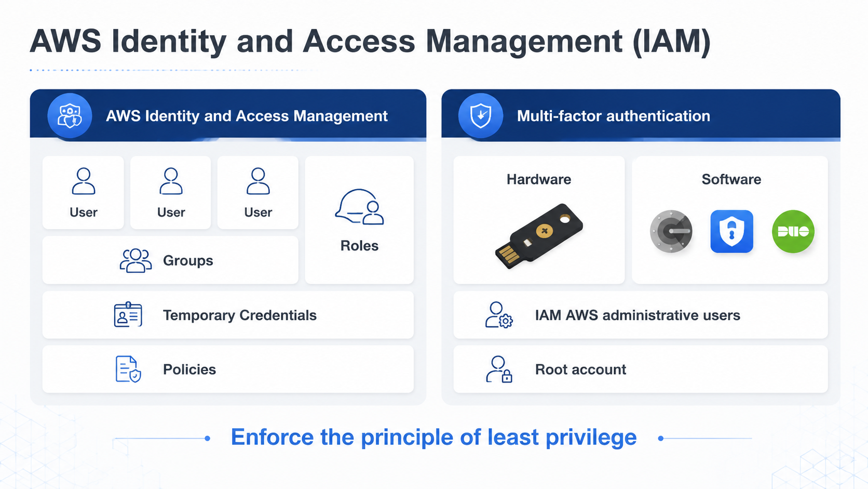Click the Hardware heading
This screenshot has width=868, height=489.
click(x=539, y=179)
